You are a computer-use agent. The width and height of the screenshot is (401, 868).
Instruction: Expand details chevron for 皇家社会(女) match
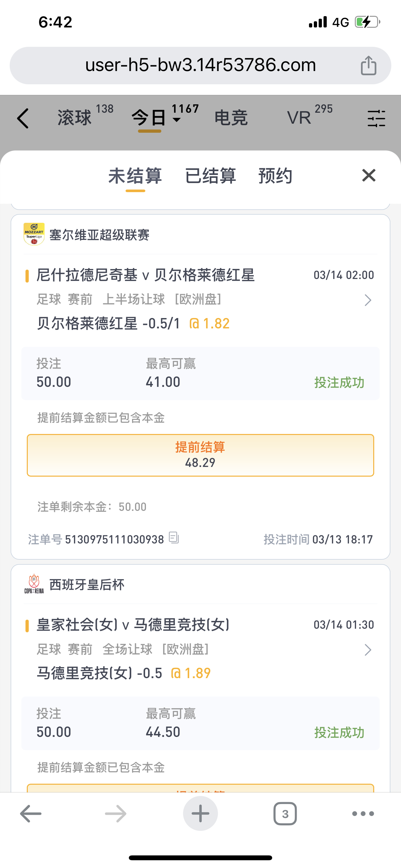[368, 650]
